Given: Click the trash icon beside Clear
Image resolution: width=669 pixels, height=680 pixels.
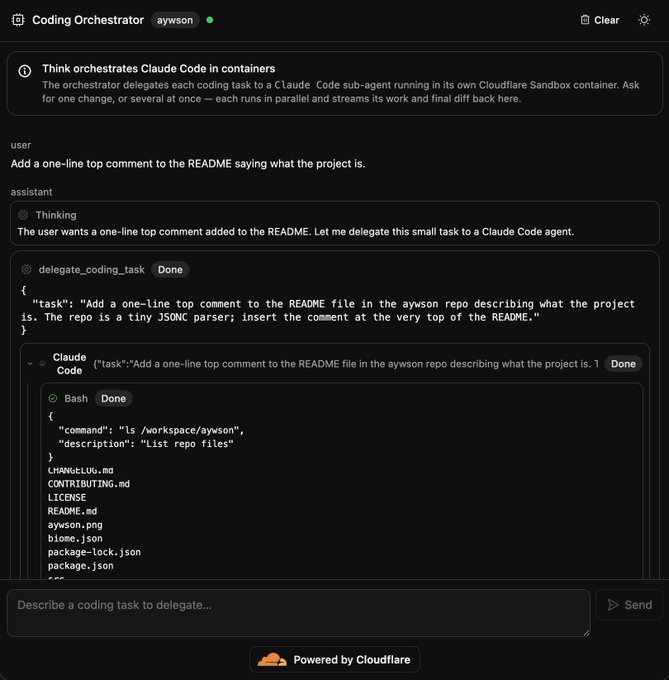Looking at the screenshot, I should (585, 20).
